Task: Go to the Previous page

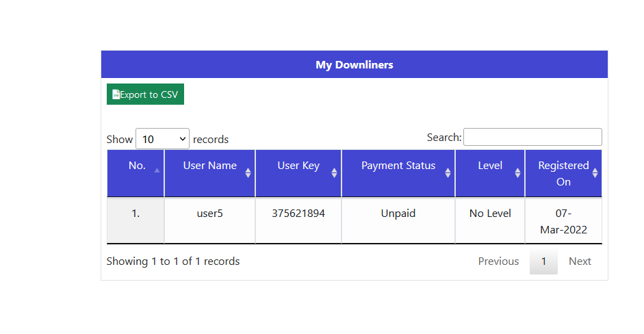Action: [498, 261]
